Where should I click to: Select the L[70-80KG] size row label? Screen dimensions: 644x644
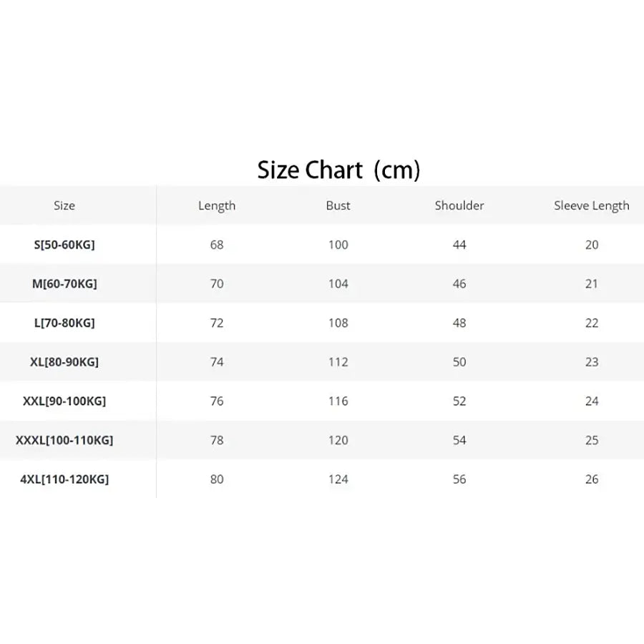(x=64, y=323)
